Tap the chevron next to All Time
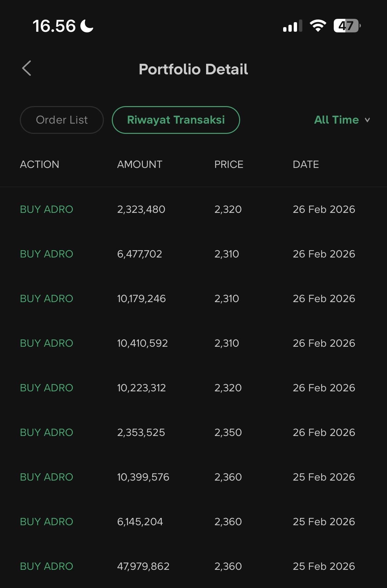 (x=367, y=120)
